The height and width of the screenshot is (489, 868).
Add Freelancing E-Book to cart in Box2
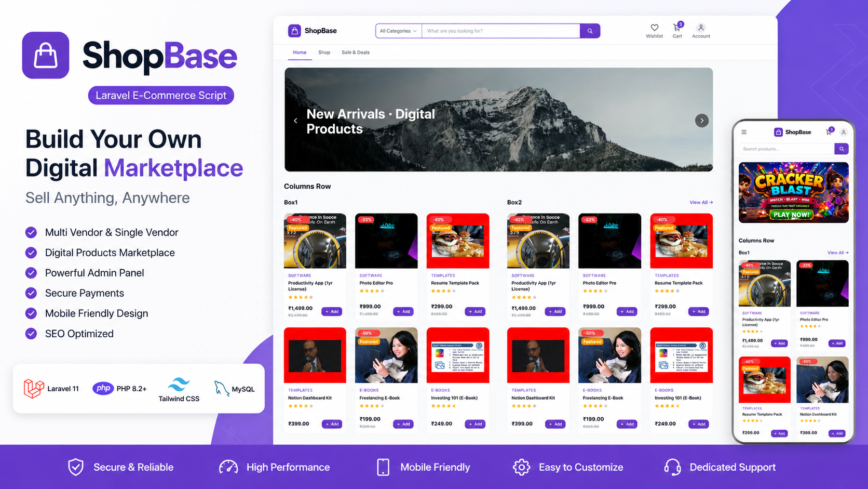[x=627, y=424]
